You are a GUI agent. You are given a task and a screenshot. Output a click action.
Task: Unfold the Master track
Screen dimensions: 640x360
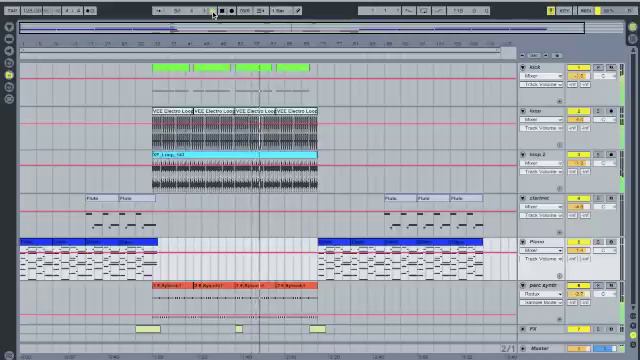pyautogui.click(x=523, y=349)
